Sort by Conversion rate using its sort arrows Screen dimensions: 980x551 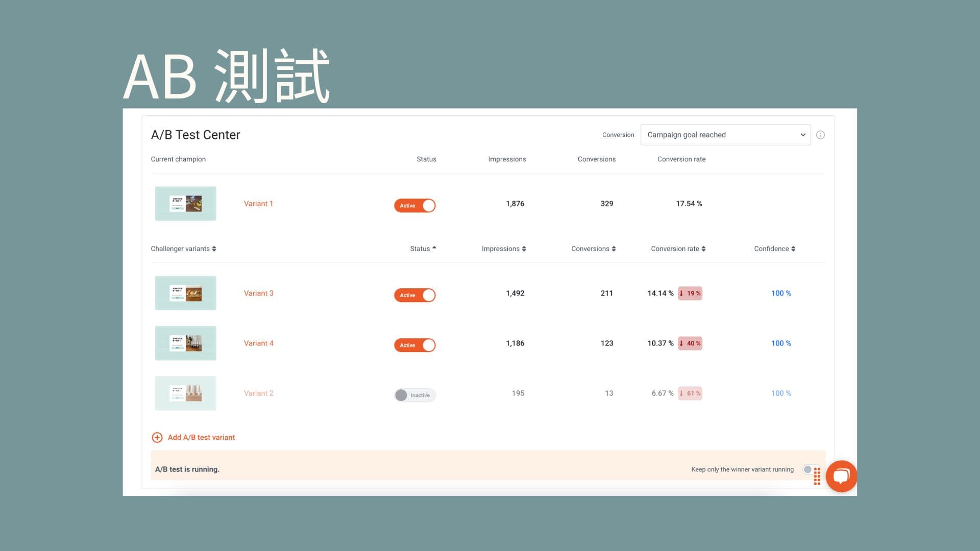[x=704, y=248]
